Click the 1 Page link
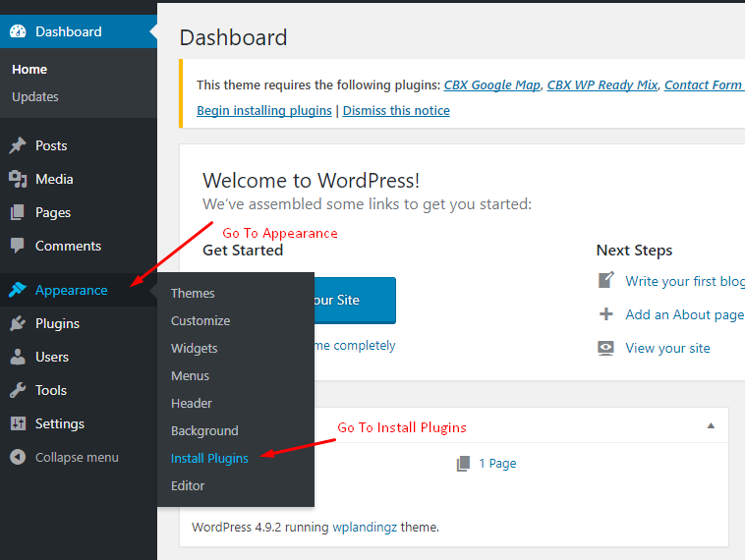Screen dimensions: 745x560 [497, 464]
